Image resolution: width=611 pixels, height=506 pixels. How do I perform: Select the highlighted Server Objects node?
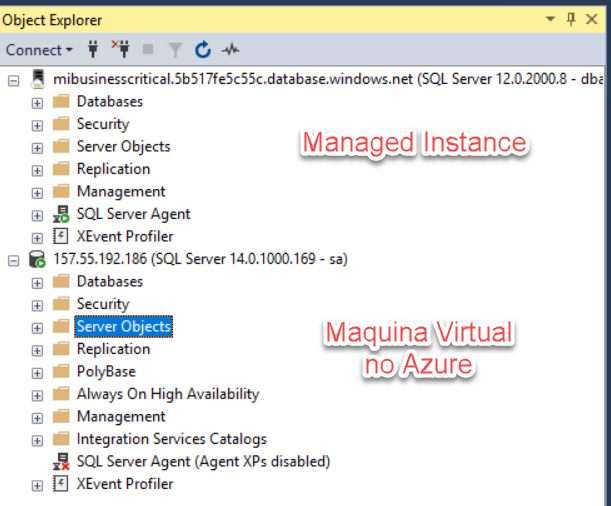123,327
